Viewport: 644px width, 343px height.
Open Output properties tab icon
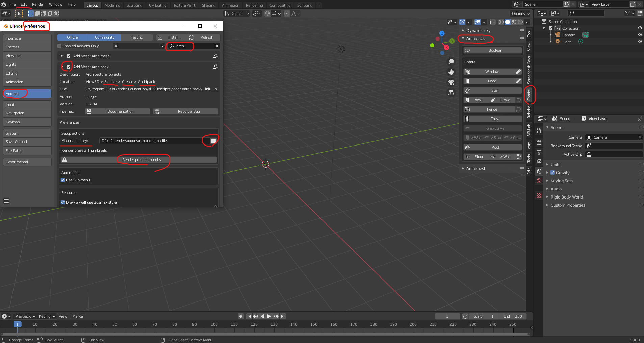[539, 152]
